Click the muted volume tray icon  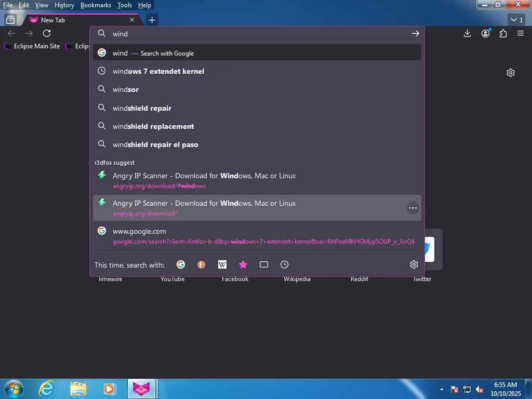(480, 389)
